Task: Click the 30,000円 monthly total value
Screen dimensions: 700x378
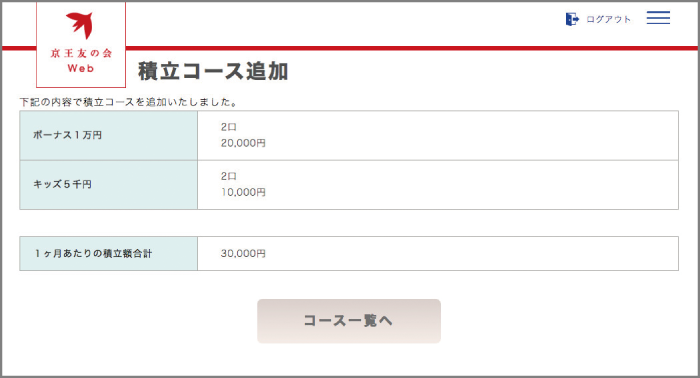Action: (243, 253)
